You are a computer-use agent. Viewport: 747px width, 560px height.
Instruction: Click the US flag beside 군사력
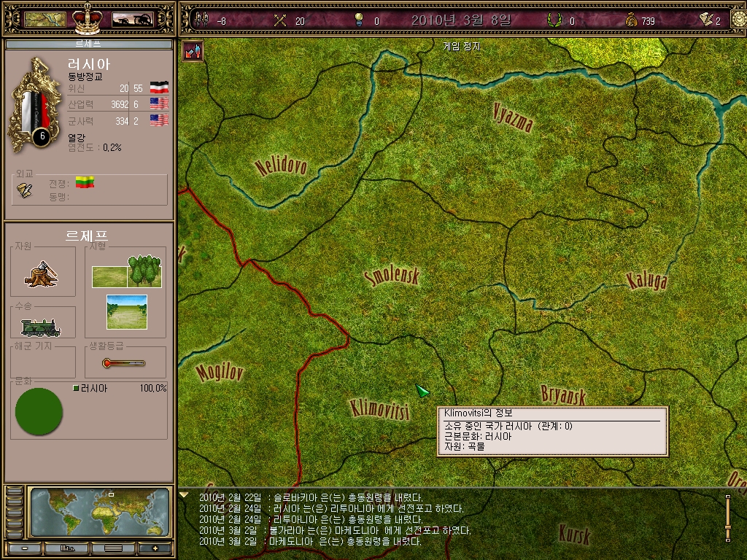click(x=159, y=120)
